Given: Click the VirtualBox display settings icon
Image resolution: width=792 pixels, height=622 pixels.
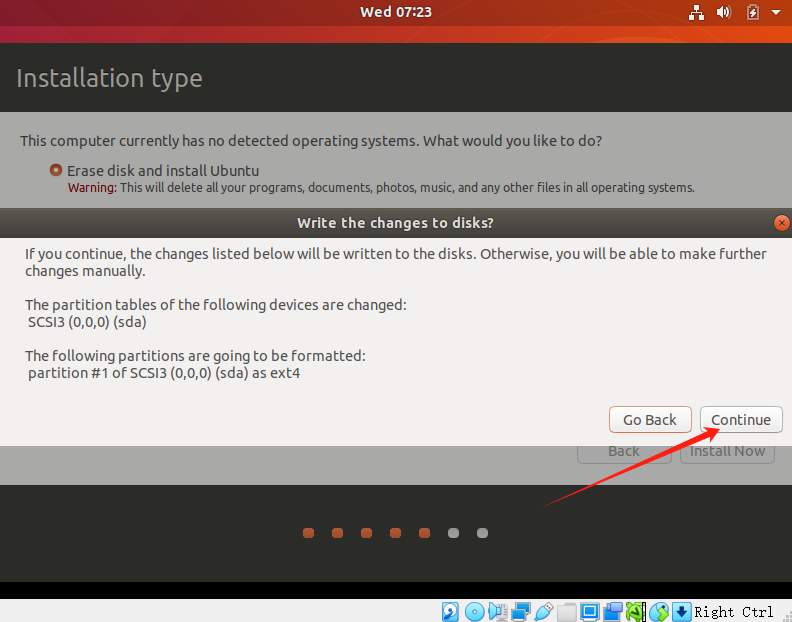Looking at the screenshot, I should [x=589, y=612].
